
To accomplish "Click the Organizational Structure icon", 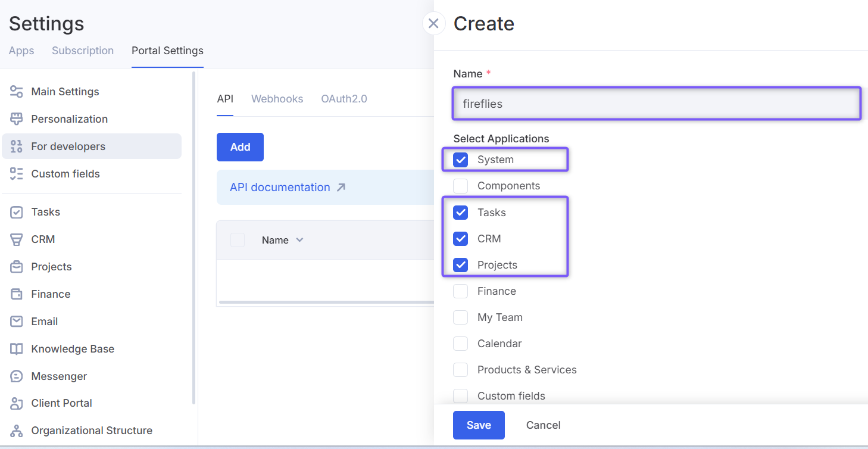I will point(17,431).
